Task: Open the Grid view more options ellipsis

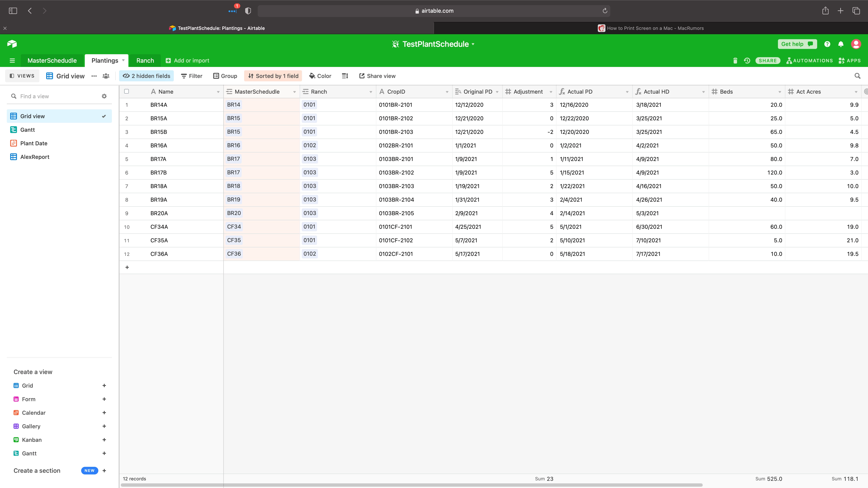Action: click(x=94, y=76)
